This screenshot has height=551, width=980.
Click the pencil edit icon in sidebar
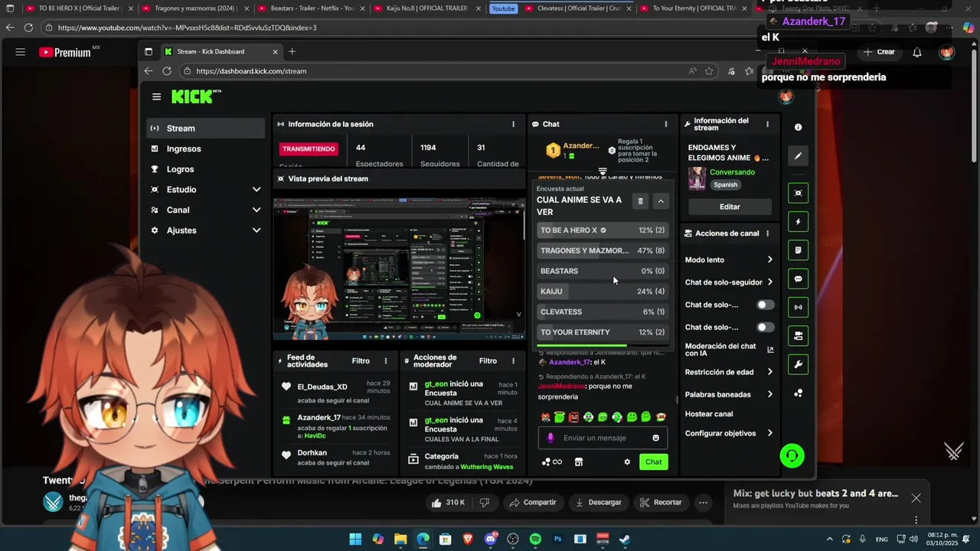coord(798,156)
